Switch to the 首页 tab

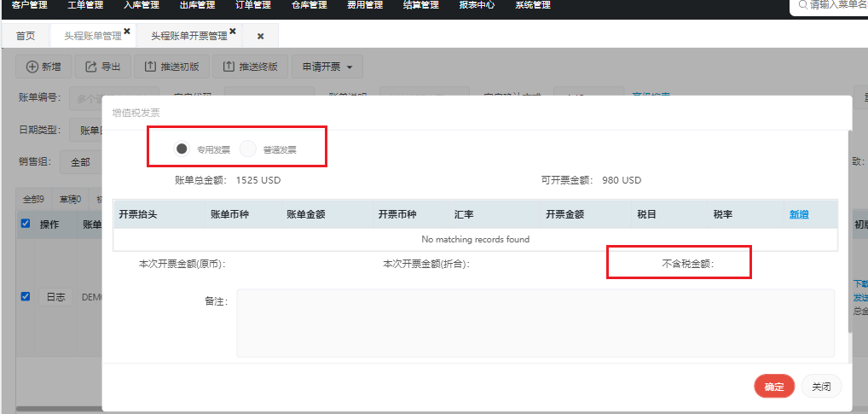(26, 36)
